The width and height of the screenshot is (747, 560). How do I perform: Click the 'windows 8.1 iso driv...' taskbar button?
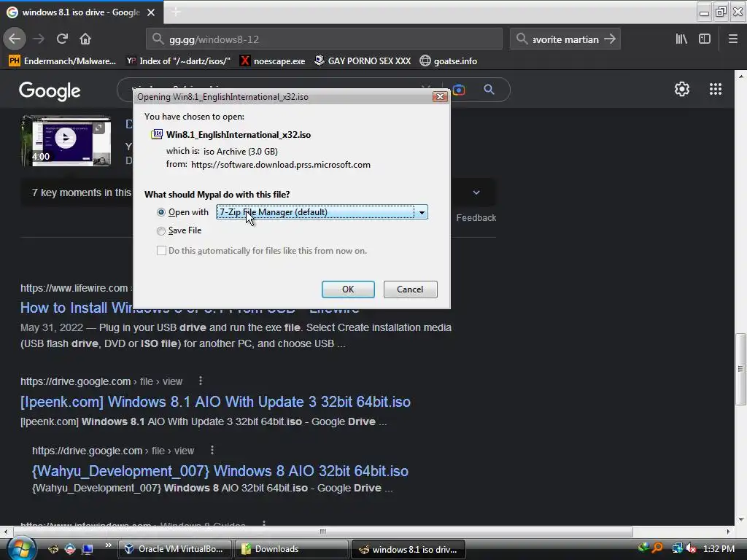pos(409,549)
